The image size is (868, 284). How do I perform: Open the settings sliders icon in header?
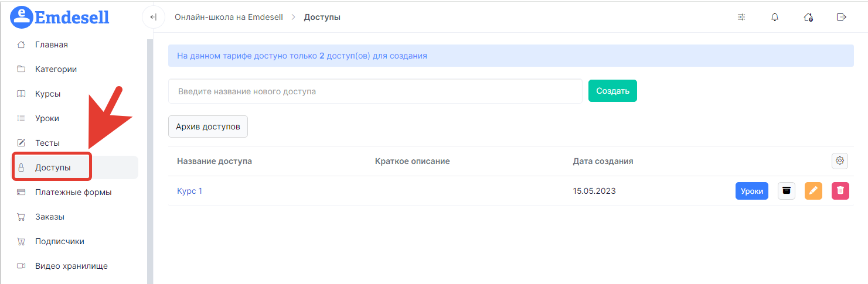(x=741, y=17)
